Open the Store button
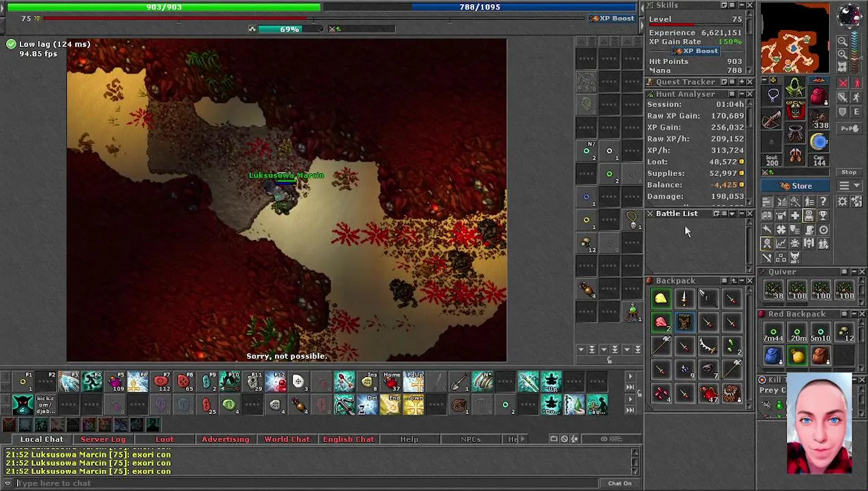868x491 pixels. click(795, 185)
